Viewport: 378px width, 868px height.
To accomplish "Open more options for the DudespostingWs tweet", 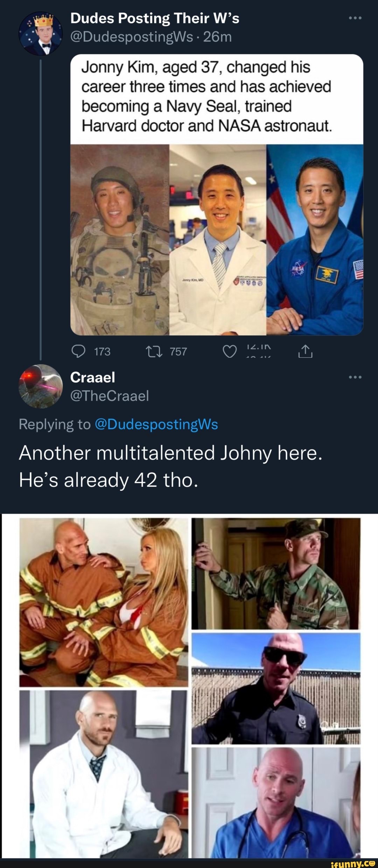I will click(x=355, y=18).
